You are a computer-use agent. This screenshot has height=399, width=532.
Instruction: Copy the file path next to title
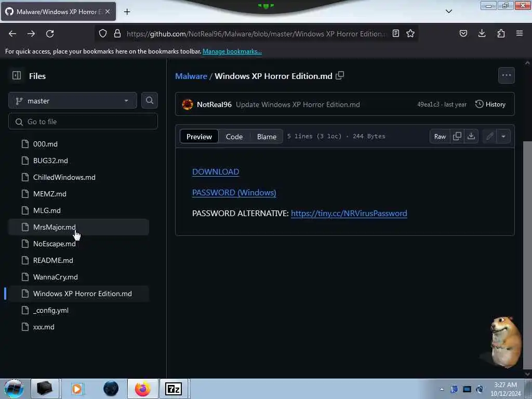pyautogui.click(x=340, y=75)
